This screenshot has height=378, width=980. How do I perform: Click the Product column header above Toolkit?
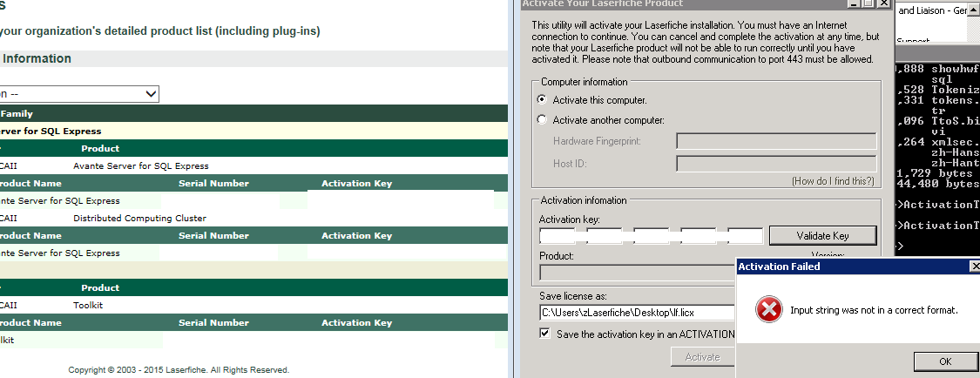(100, 288)
